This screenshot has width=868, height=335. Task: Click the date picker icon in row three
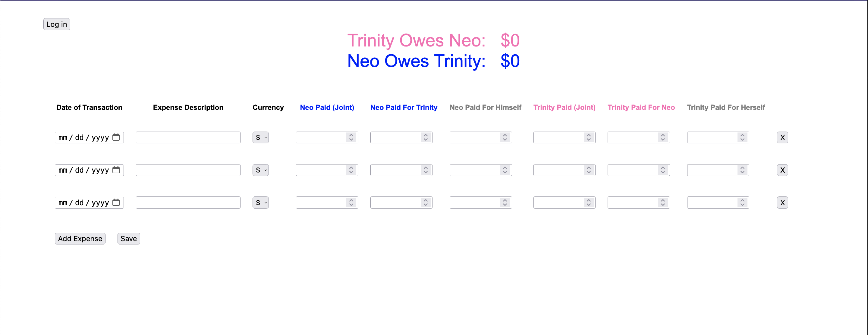pos(116,203)
